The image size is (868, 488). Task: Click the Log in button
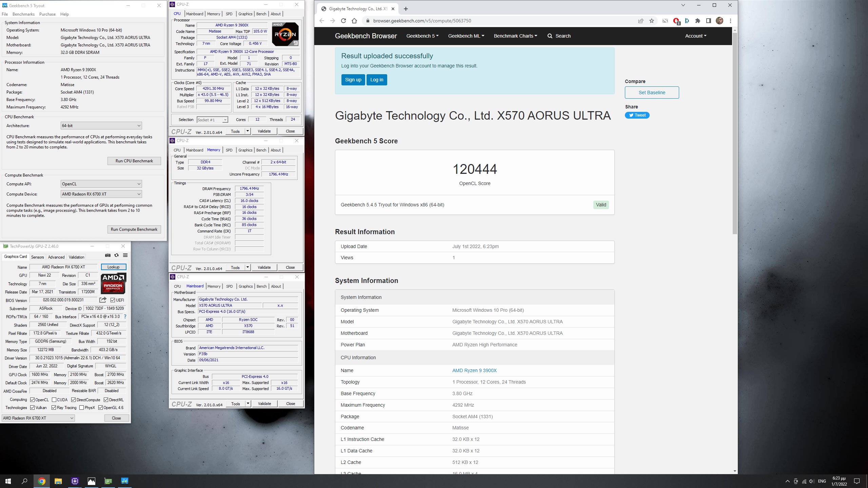click(377, 80)
